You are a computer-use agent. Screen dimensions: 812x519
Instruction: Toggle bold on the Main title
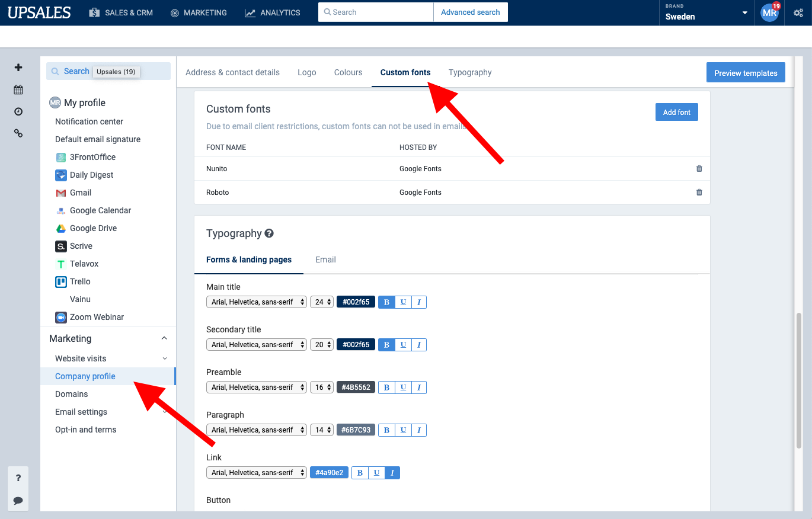386,302
